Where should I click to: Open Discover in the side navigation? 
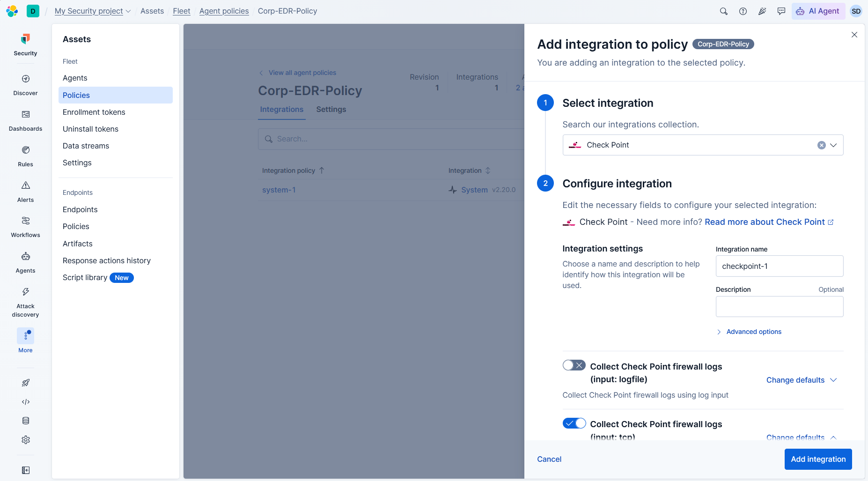pos(26,85)
